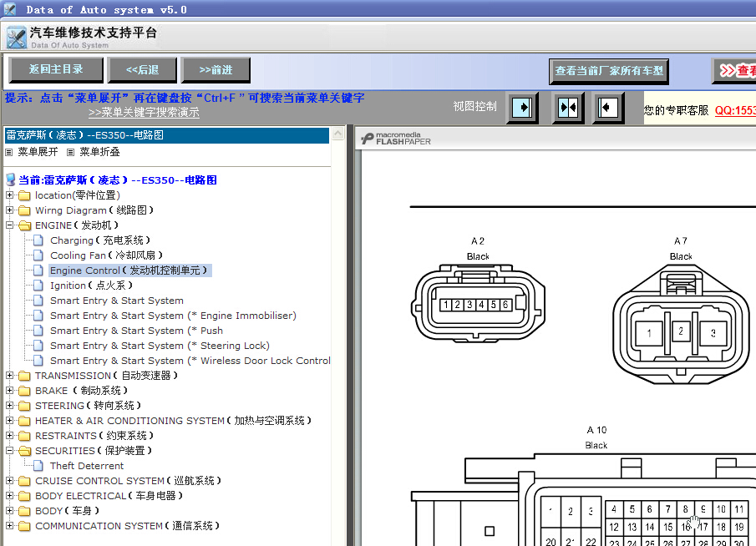Click the QQ customer service link
This screenshot has width=756, height=546.
click(735, 110)
